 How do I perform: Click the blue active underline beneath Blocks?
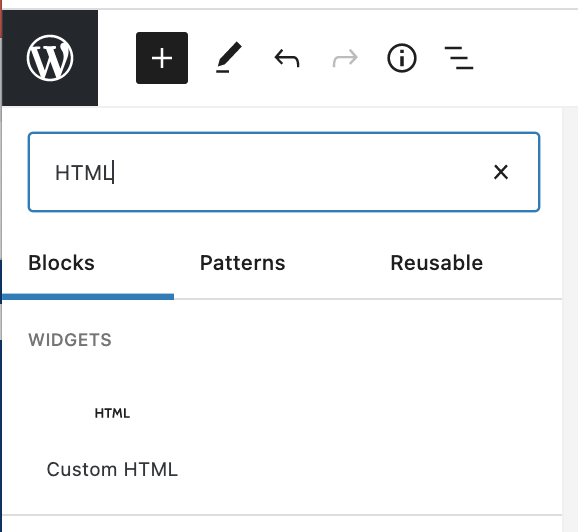[x=88, y=297]
